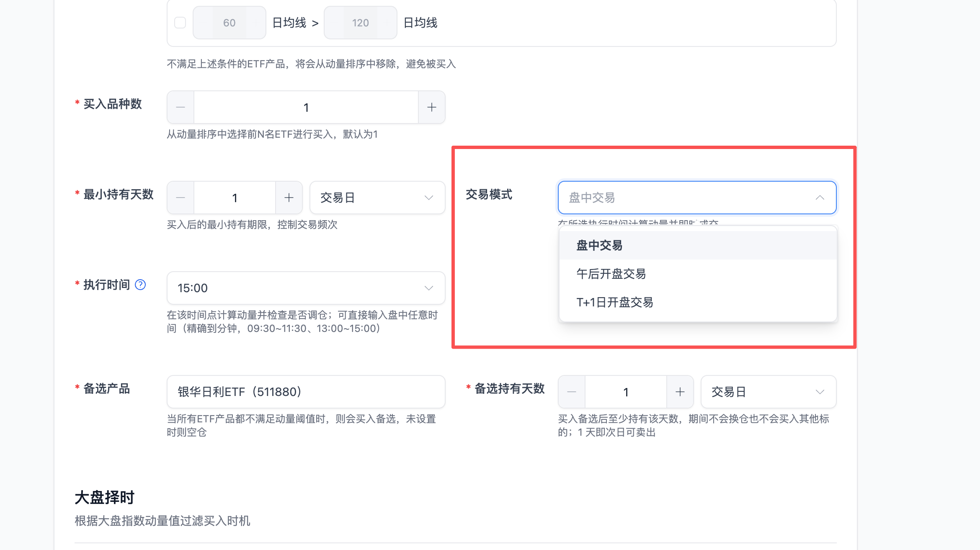Click the 备选产品 field label
Screen dimensions: 980x550
point(107,388)
